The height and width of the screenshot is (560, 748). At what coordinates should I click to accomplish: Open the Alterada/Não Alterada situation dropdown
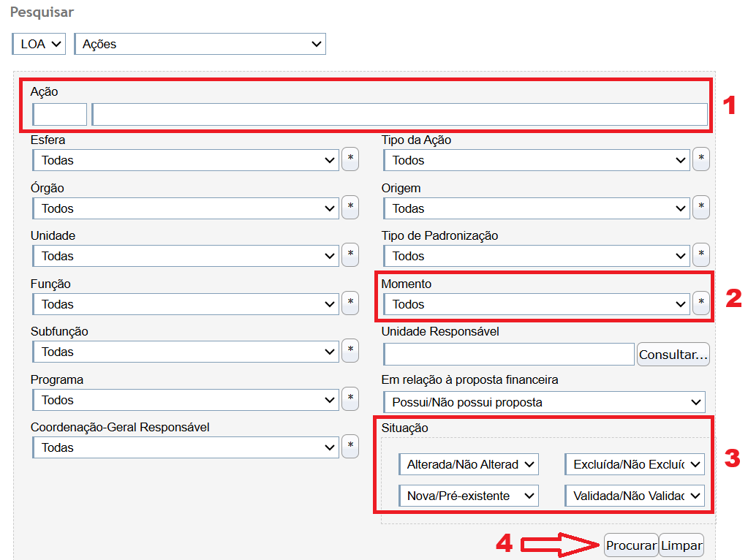pos(468,464)
